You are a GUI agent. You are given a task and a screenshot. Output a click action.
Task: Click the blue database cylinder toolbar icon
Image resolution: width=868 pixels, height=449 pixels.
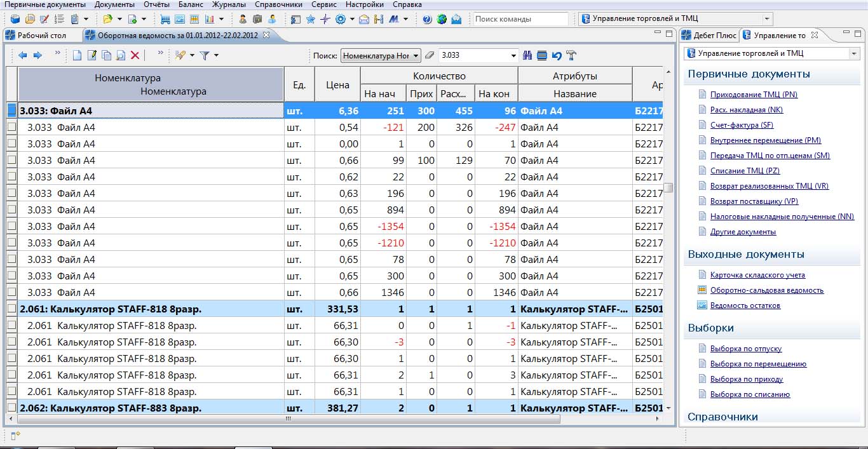pos(15,19)
